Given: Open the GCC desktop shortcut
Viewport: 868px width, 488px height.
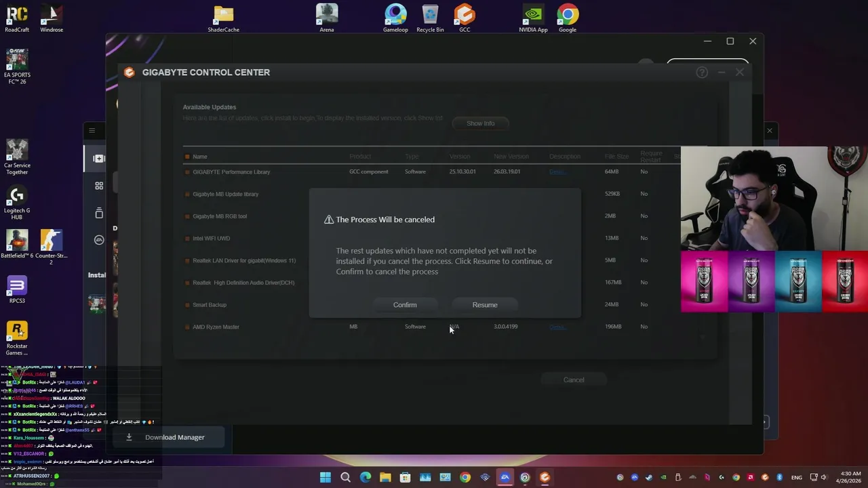Looking at the screenshot, I should pos(465,18).
